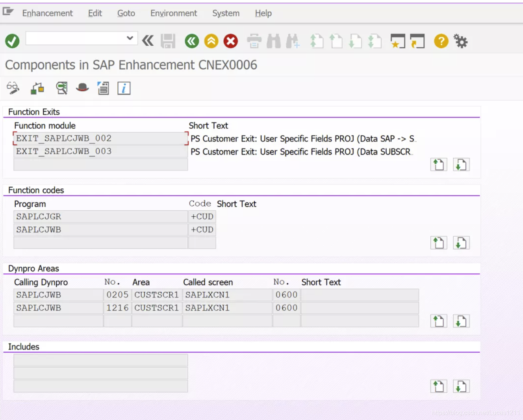This screenshot has height=420, width=523.
Task: Click the Find Next binoculars icon
Action: click(x=293, y=41)
